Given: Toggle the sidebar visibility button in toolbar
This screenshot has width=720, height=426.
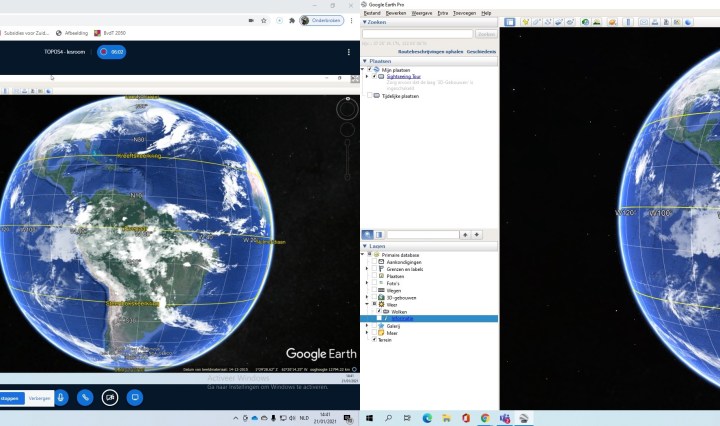Looking at the screenshot, I should 510,22.
